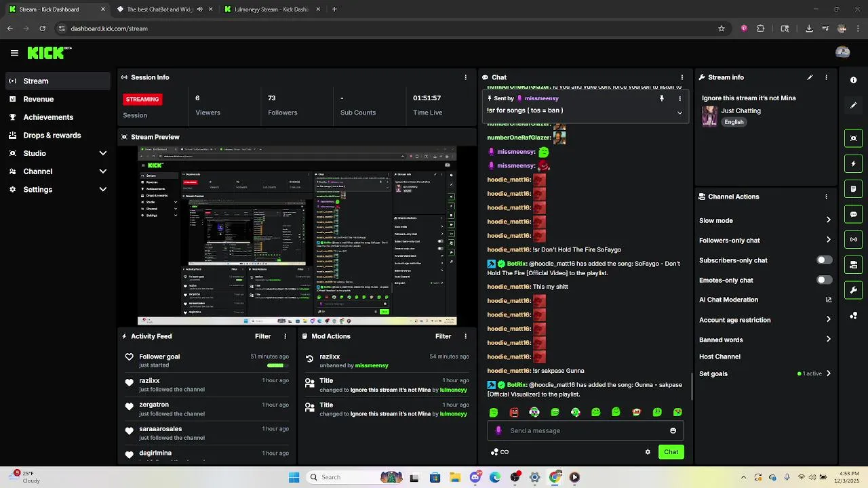Click the stream preview thumbnail
The width and height of the screenshot is (868, 488).
click(297, 236)
